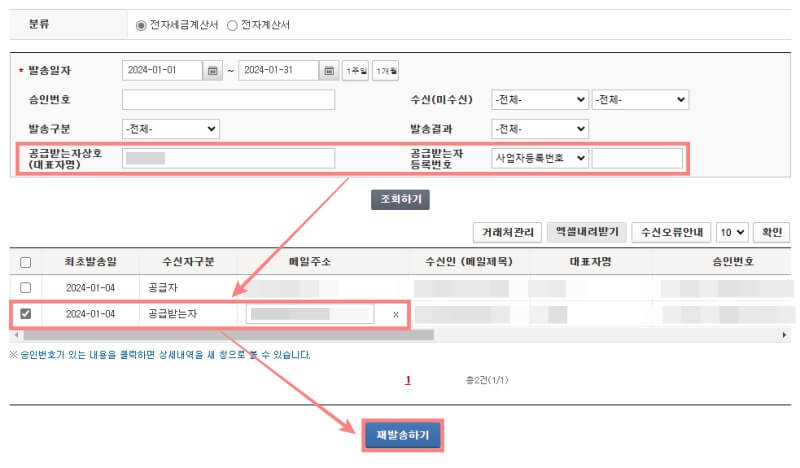Click date 2024-01-04 in 공급자 row
This screenshot has height=468, width=800.
[x=90, y=288]
